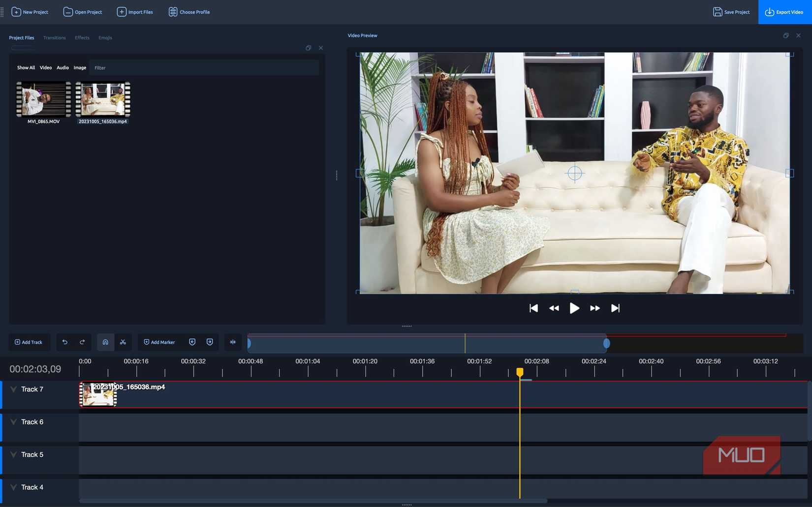Screen dimensions: 812x507
Task: Click the rewind button
Action: click(x=554, y=308)
